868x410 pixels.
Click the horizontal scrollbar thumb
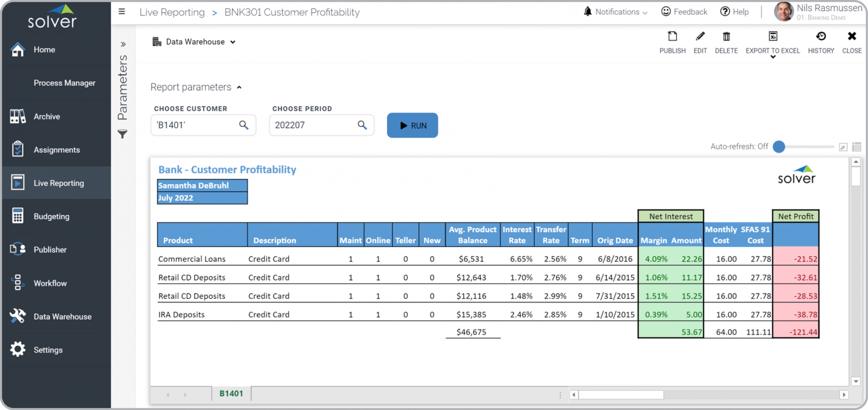click(620, 395)
